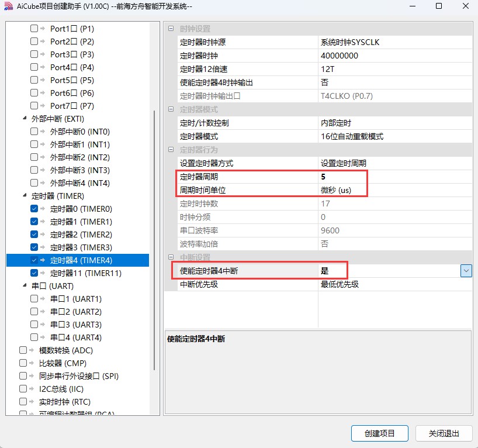478x448 pixels.
Task: Uncheck 定时器2 (TIMER2) checkbox
Action: coord(34,235)
